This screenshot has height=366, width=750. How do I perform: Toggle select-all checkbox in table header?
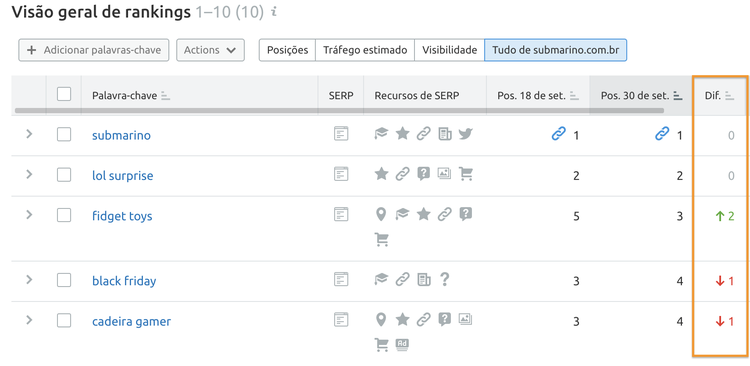click(64, 94)
